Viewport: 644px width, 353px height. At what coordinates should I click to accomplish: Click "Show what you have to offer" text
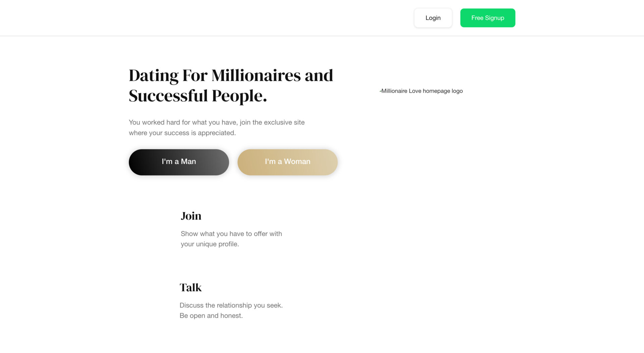[x=231, y=234]
